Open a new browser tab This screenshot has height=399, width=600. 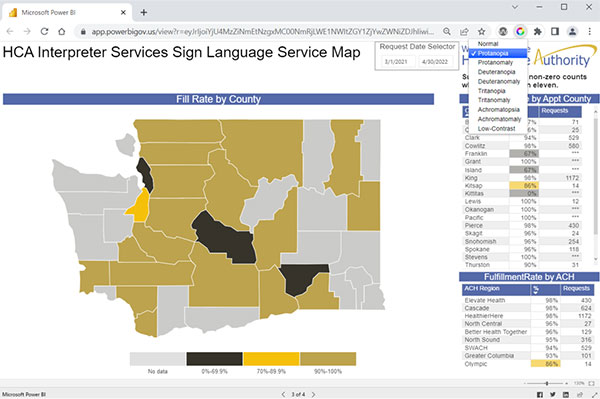pyautogui.click(x=143, y=12)
